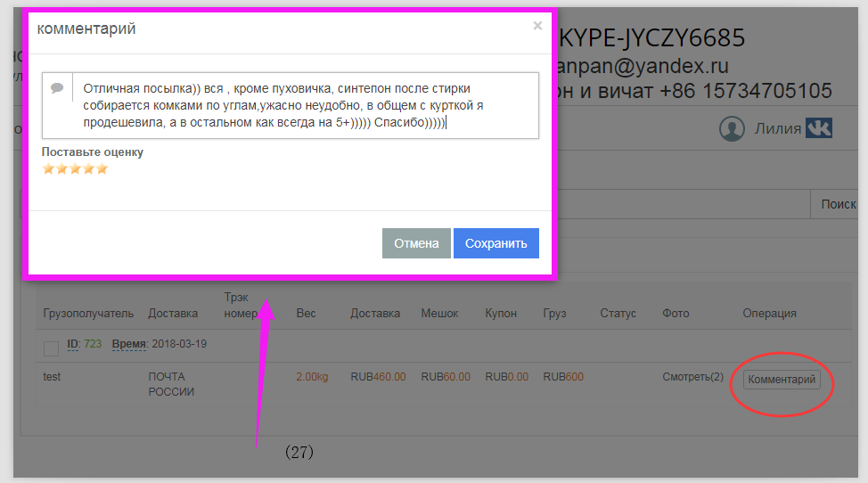Click the Статус column header

pyautogui.click(x=618, y=313)
